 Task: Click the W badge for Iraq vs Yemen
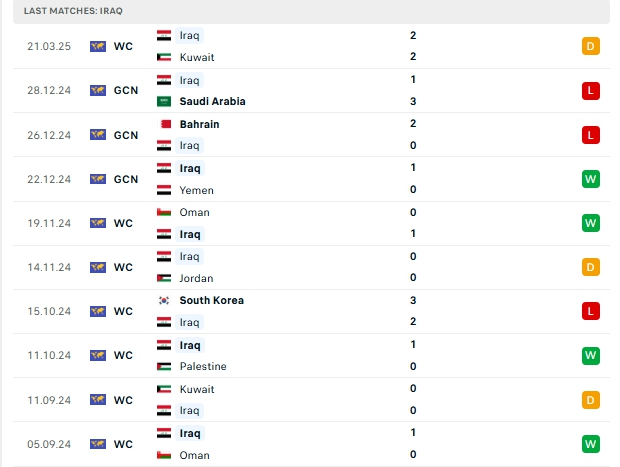click(x=590, y=179)
